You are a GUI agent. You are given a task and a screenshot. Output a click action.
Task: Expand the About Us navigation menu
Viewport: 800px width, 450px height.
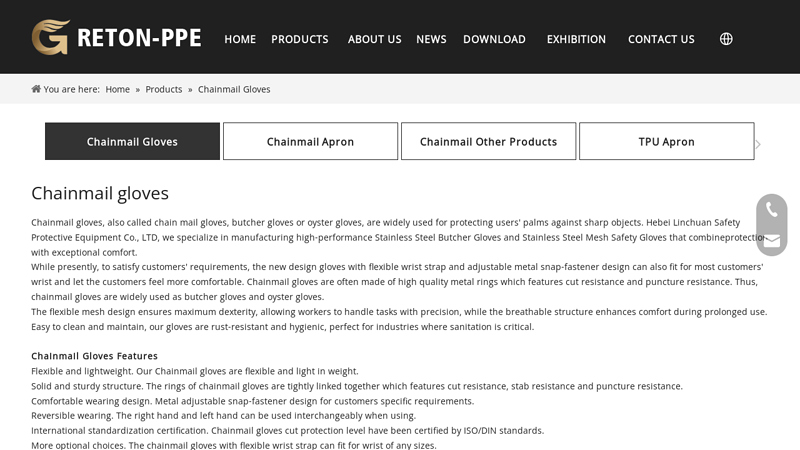(374, 39)
